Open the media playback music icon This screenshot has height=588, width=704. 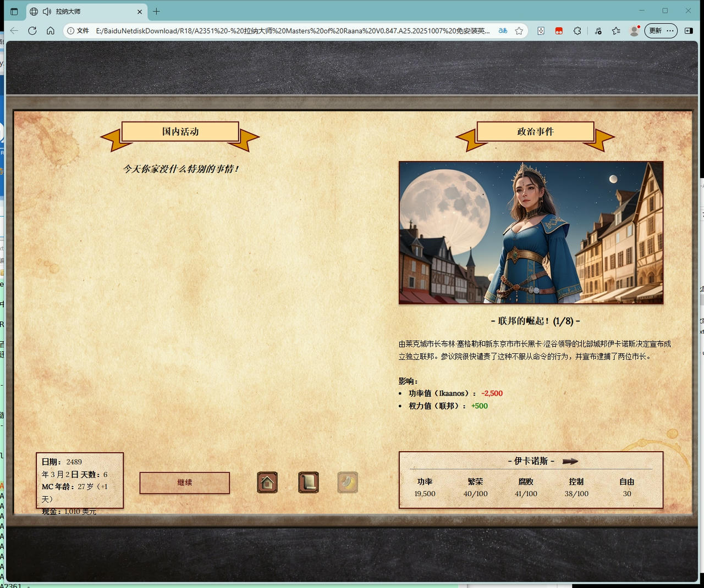(598, 31)
